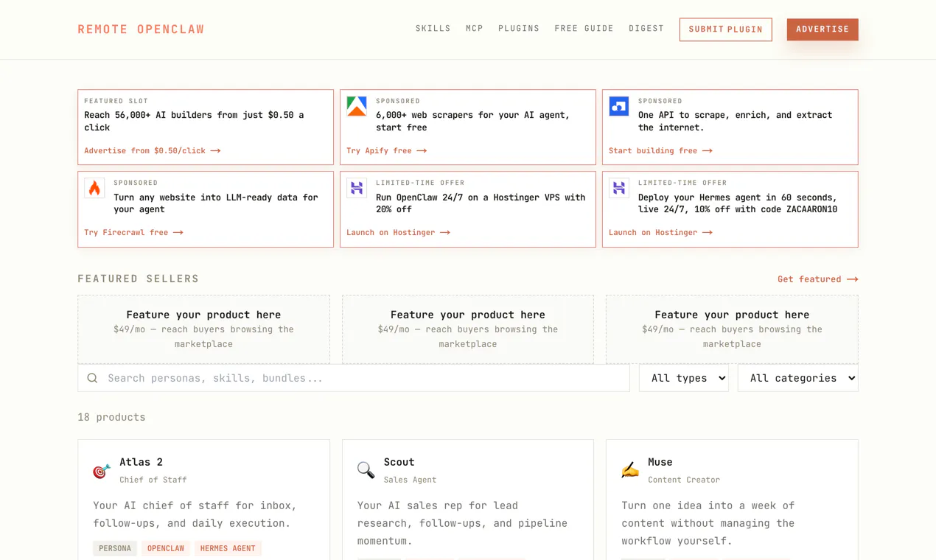Click Launch on Hostinger under OpenClaw VPS

point(399,232)
